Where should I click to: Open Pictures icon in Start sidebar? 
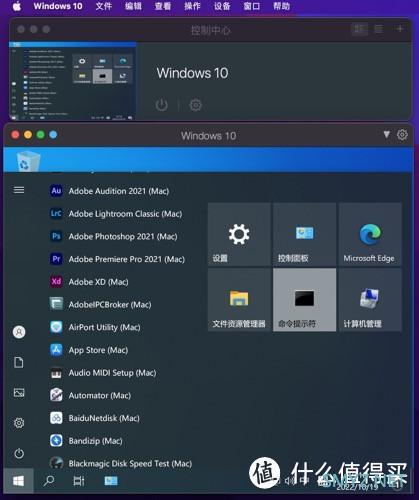19,392
